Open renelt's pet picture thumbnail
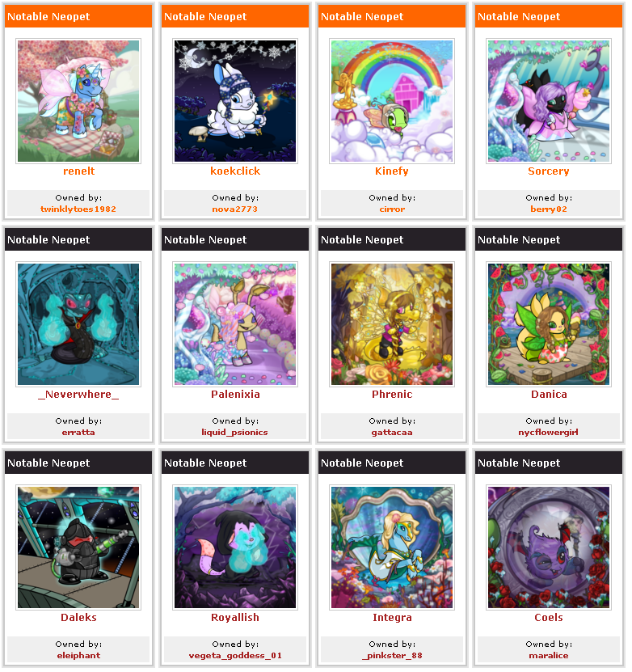Screen dimensions: 632x672 (78, 102)
